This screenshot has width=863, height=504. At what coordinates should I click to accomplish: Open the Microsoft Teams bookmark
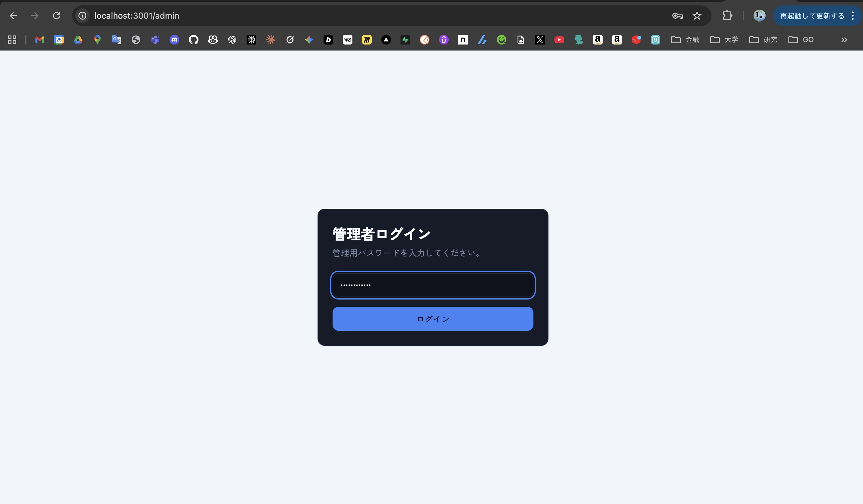(x=155, y=39)
